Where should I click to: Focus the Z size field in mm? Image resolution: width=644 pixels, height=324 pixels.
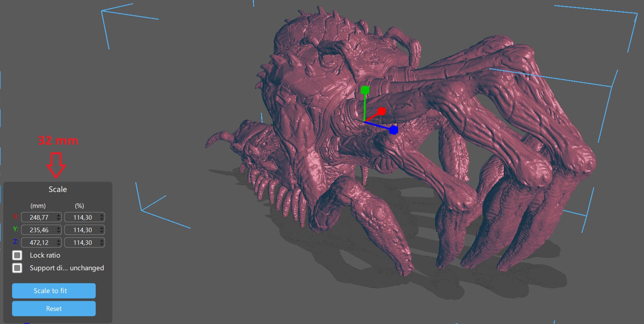coord(39,243)
